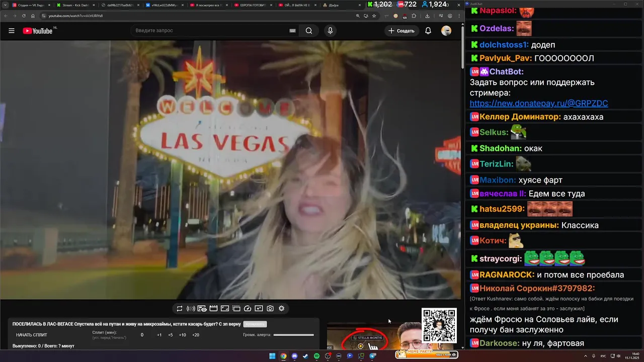Click username RAGNAROCK in chat

click(x=507, y=275)
